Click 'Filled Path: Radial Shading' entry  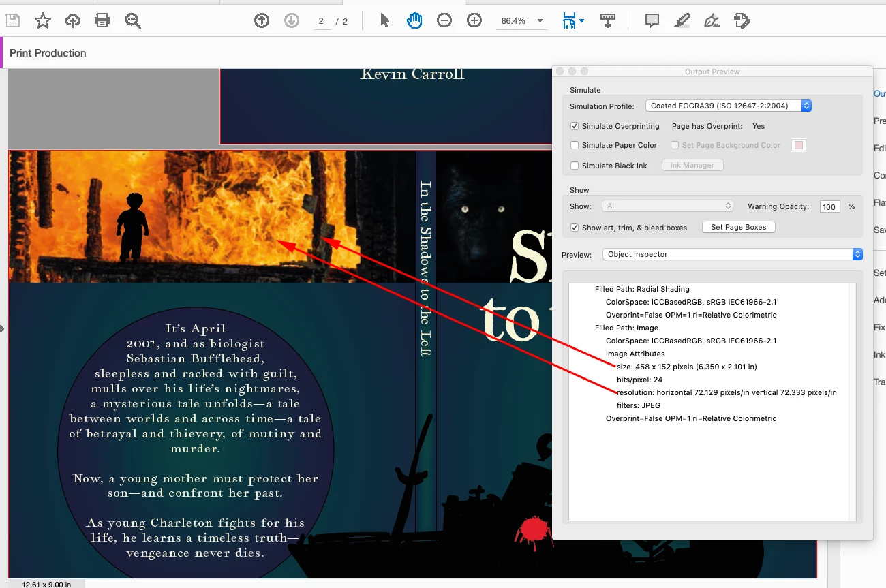pos(642,289)
